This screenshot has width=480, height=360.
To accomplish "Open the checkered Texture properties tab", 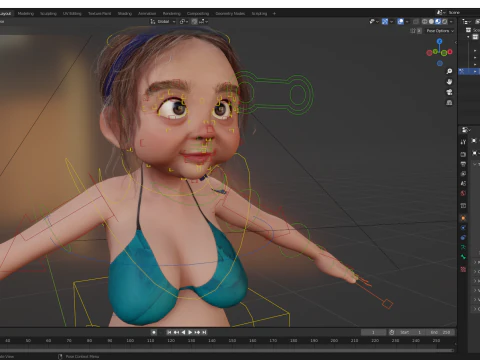I will [x=463, y=269].
